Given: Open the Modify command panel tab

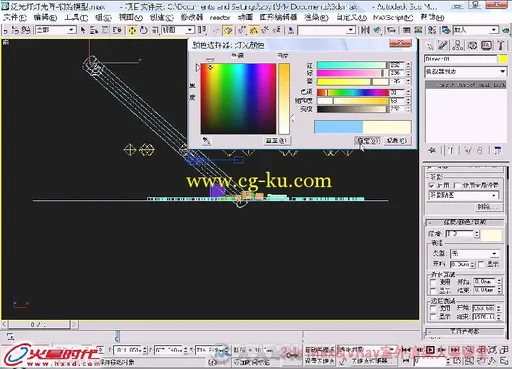Looking at the screenshot, I should pos(443,45).
